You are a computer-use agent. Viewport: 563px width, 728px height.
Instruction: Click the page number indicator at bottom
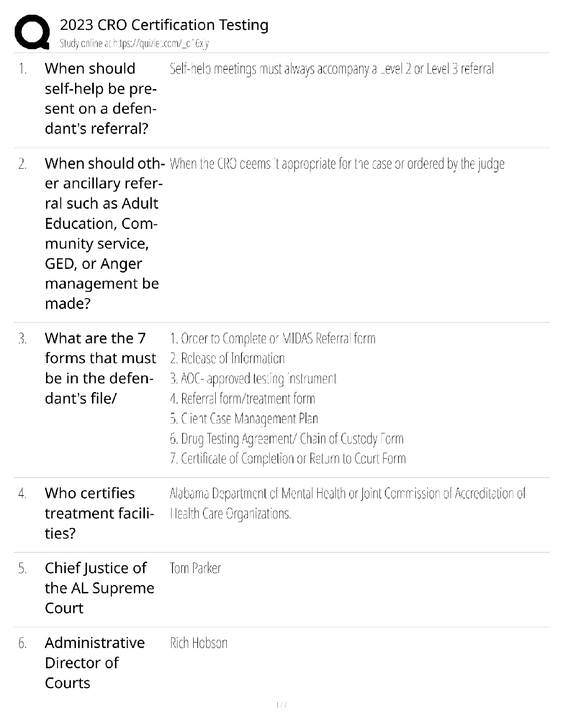(281, 705)
